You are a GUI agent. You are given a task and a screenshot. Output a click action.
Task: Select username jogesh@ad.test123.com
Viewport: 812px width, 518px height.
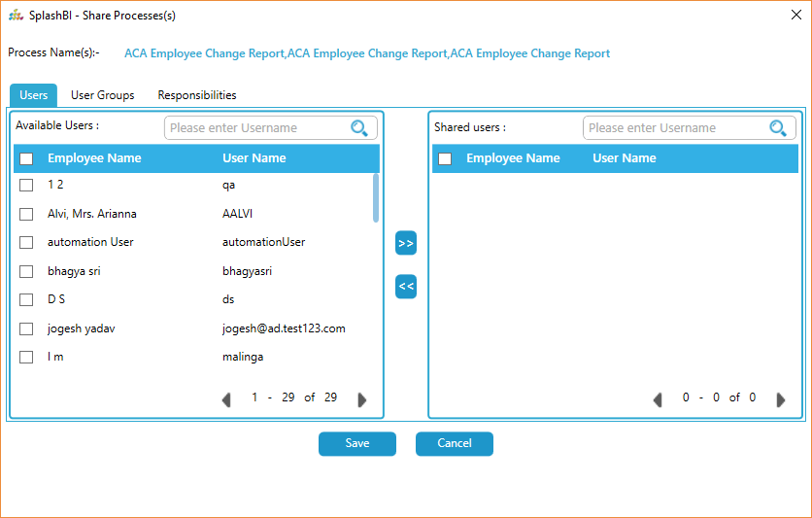pos(284,328)
